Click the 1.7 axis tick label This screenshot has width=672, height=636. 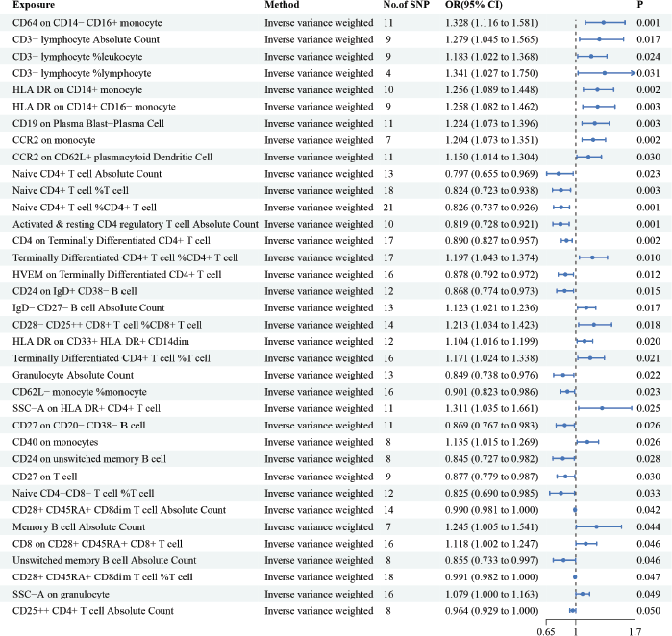tap(635, 631)
